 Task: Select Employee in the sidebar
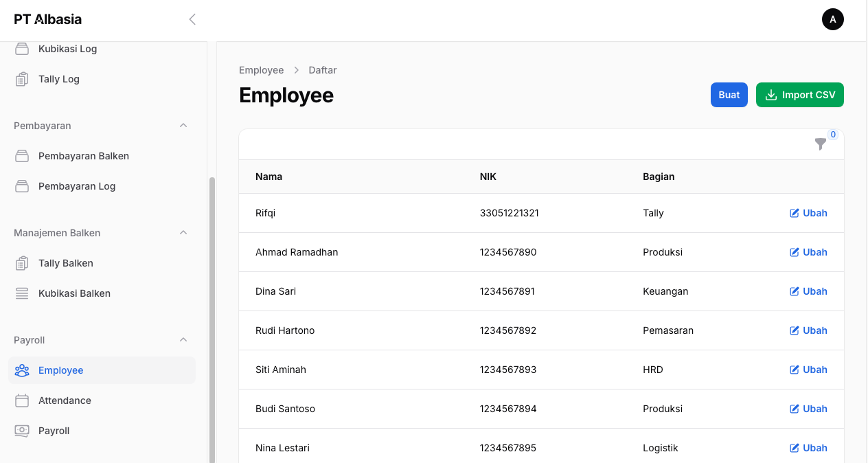pyautogui.click(x=61, y=370)
